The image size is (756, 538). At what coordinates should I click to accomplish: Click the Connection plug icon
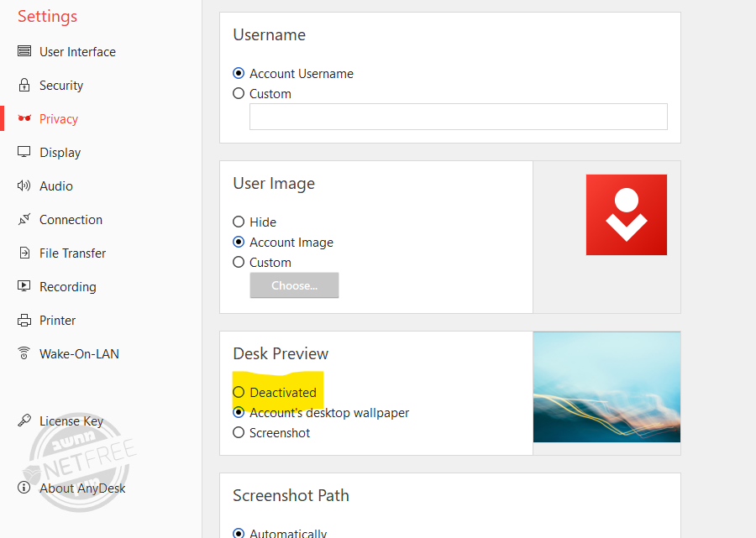[24, 220]
